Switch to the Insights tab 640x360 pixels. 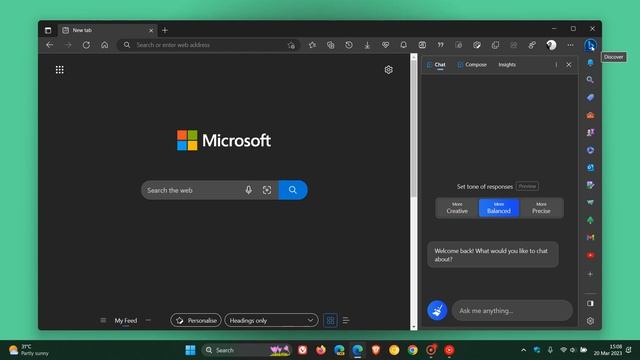(x=507, y=64)
